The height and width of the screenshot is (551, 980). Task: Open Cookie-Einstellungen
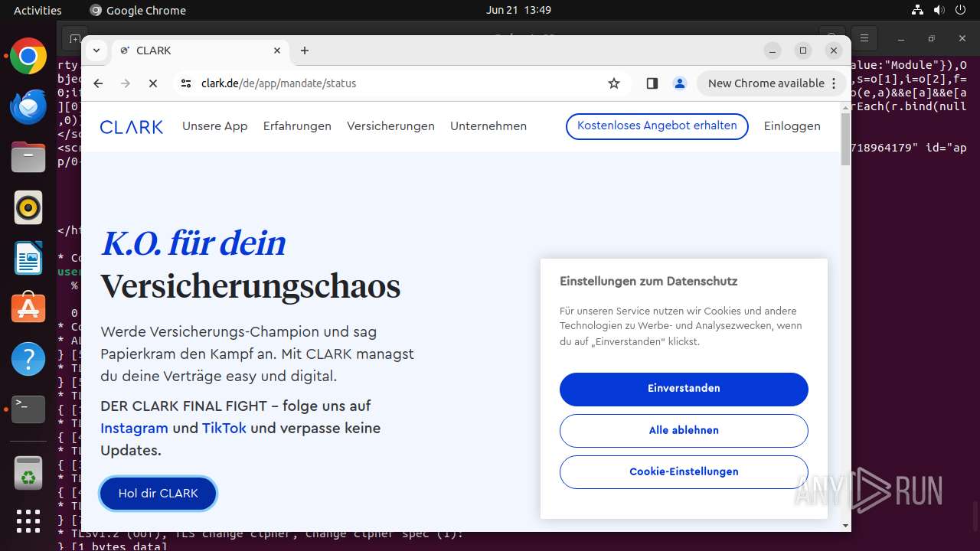click(x=684, y=472)
